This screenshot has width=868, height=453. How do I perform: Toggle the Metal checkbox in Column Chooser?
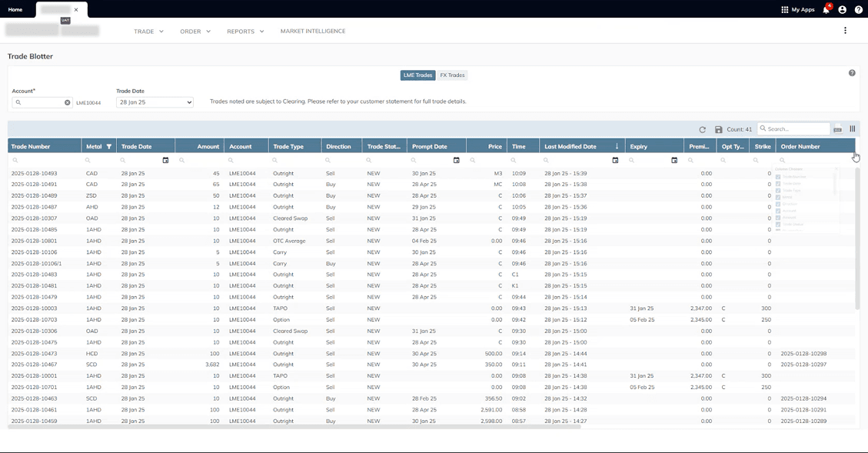(x=778, y=197)
